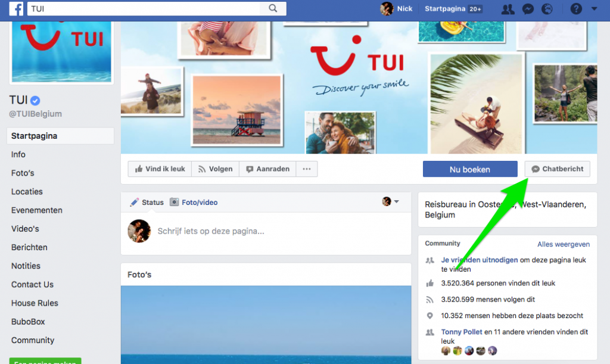Click the thumbs-up icon in Community box

(x=430, y=283)
